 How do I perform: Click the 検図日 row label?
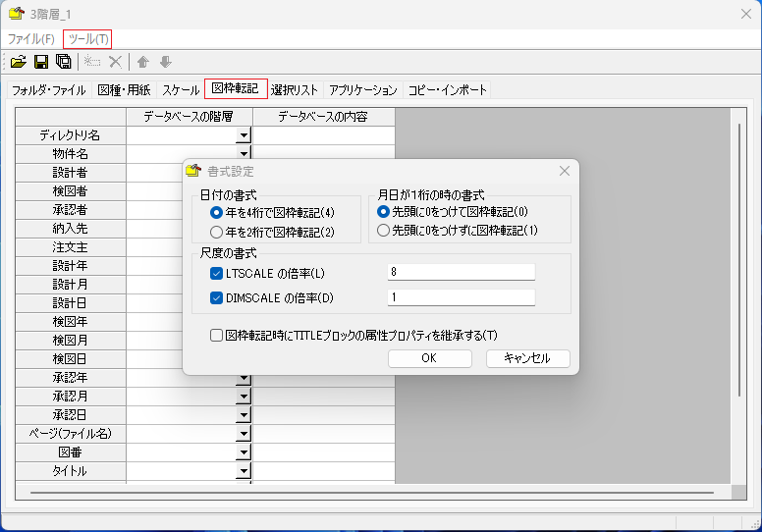coord(71,359)
